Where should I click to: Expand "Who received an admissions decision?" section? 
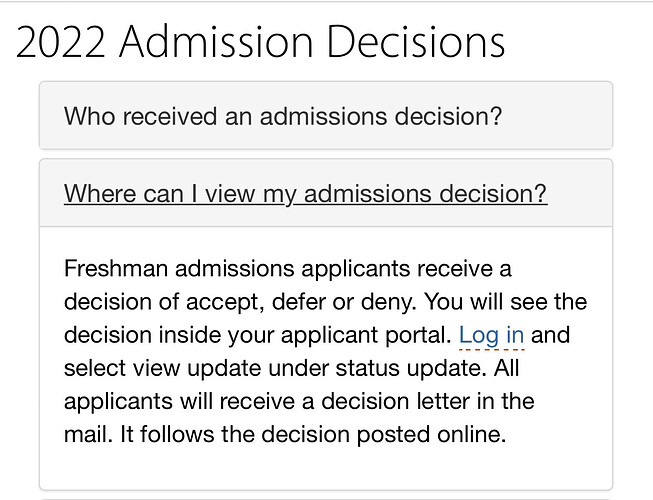282,116
